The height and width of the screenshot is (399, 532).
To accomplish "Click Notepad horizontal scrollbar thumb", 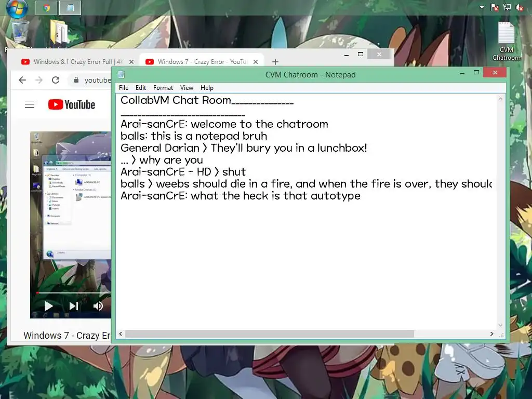I will tap(270, 334).
